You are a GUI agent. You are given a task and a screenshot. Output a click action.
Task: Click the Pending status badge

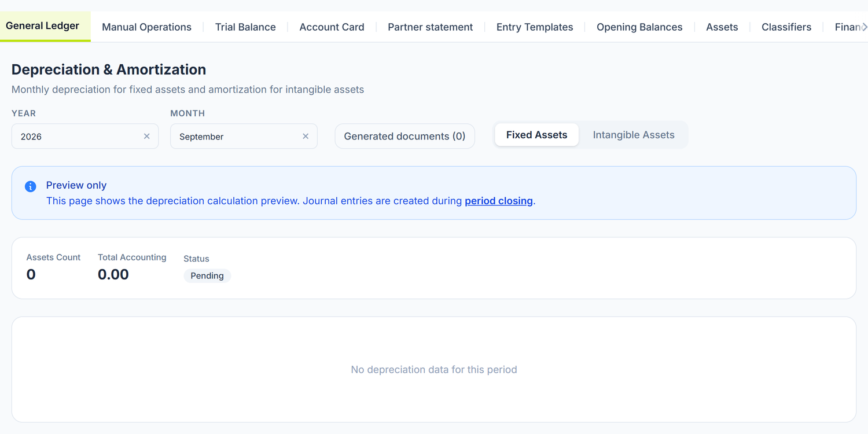[x=207, y=275]
